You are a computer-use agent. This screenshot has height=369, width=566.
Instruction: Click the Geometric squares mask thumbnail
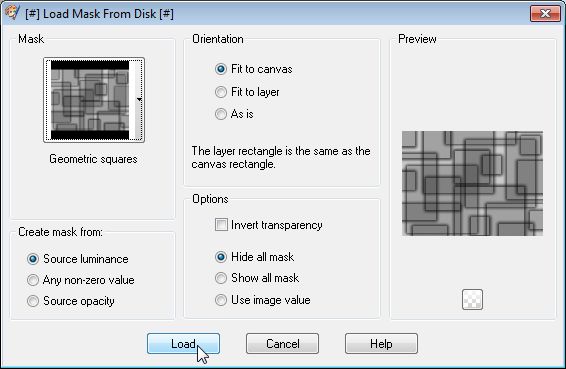coord(90,100)
